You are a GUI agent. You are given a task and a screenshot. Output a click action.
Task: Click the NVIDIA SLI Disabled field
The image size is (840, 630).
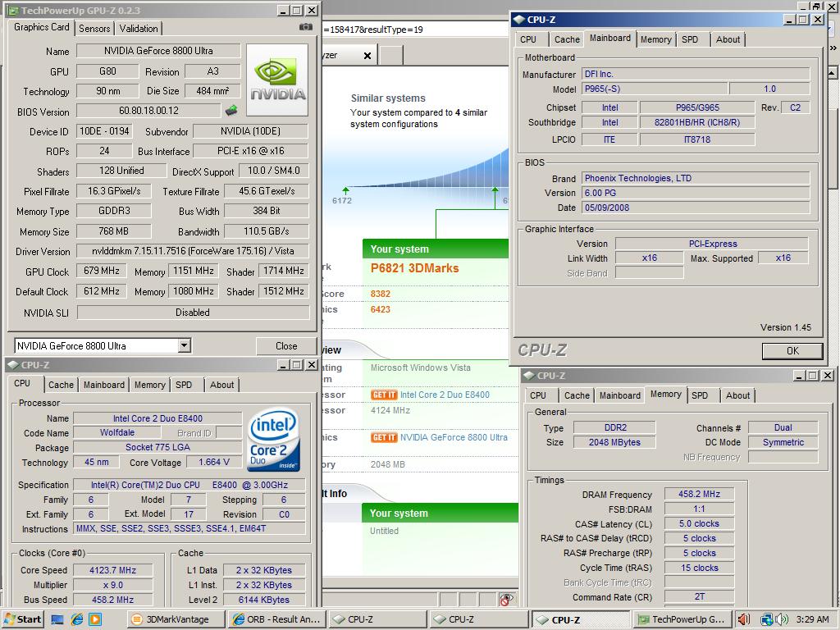(x=193, y=313)
